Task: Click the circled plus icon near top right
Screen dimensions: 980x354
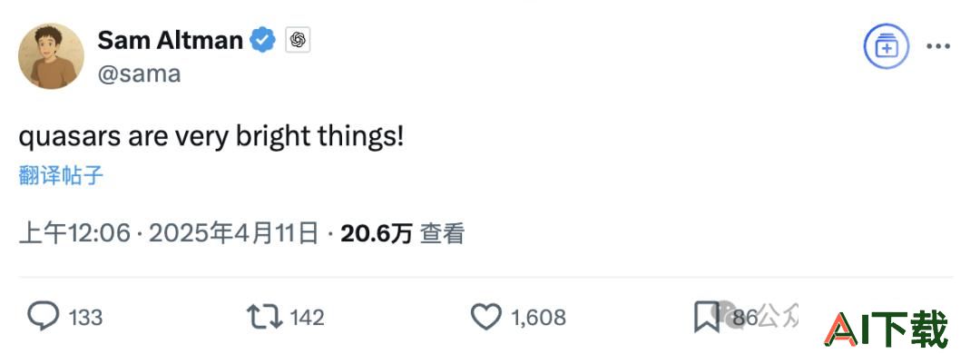Action: pos(887,46)
